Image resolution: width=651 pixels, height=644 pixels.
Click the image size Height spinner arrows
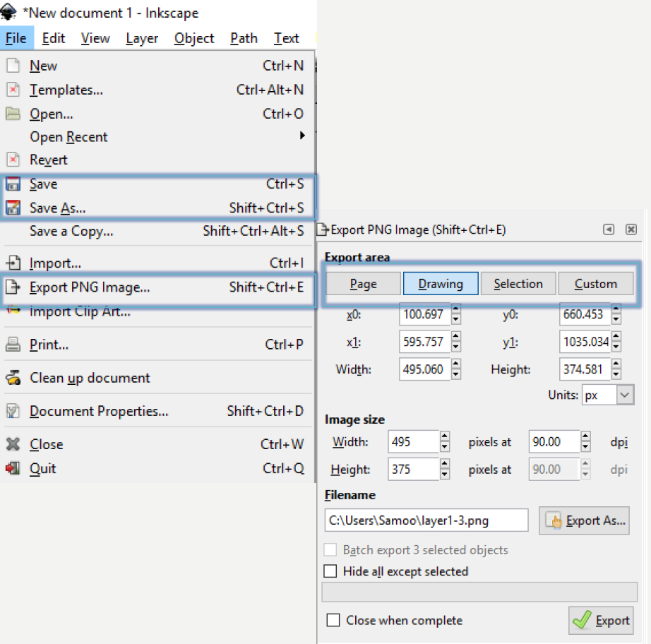445,469
